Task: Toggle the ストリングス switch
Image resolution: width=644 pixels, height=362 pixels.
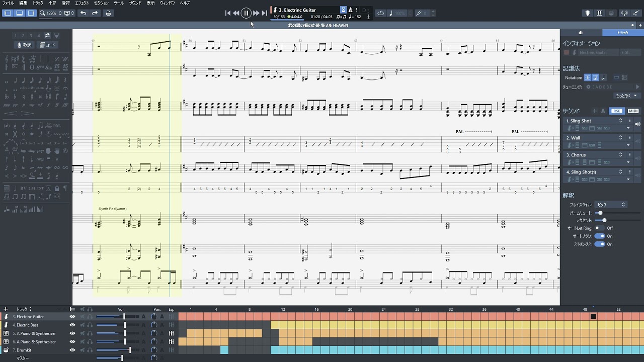Action: point(600,244)
